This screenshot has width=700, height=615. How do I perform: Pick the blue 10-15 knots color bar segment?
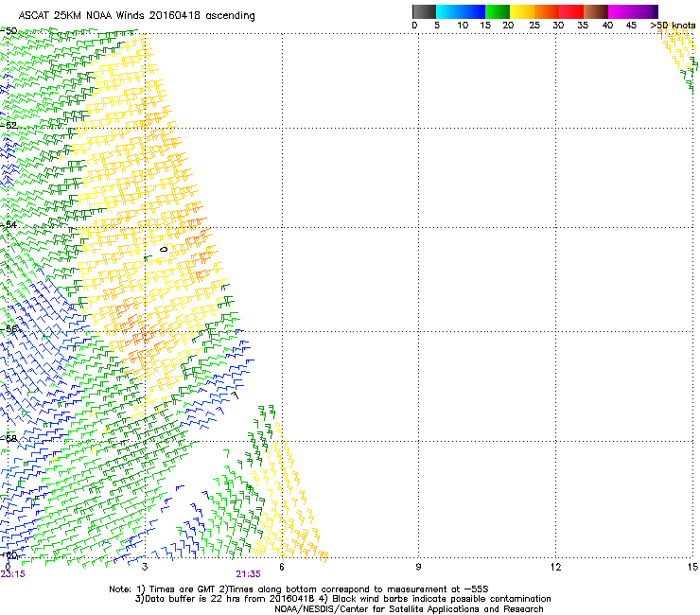point(473,11)
